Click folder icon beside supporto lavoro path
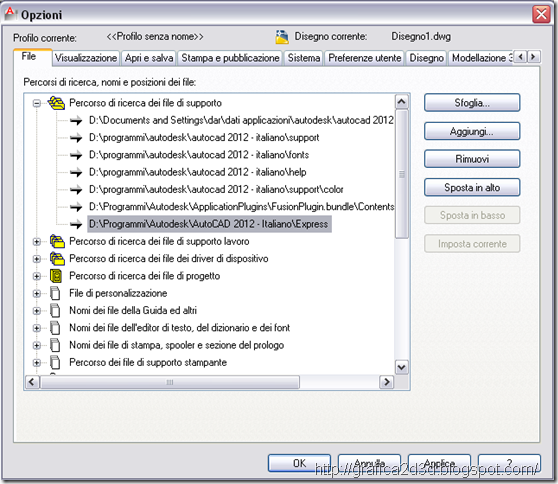 (57, 241)
